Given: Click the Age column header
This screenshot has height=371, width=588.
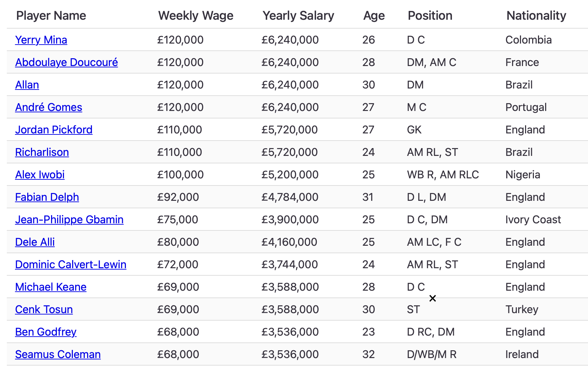Looking at the screenshot, I should point(374,16).
